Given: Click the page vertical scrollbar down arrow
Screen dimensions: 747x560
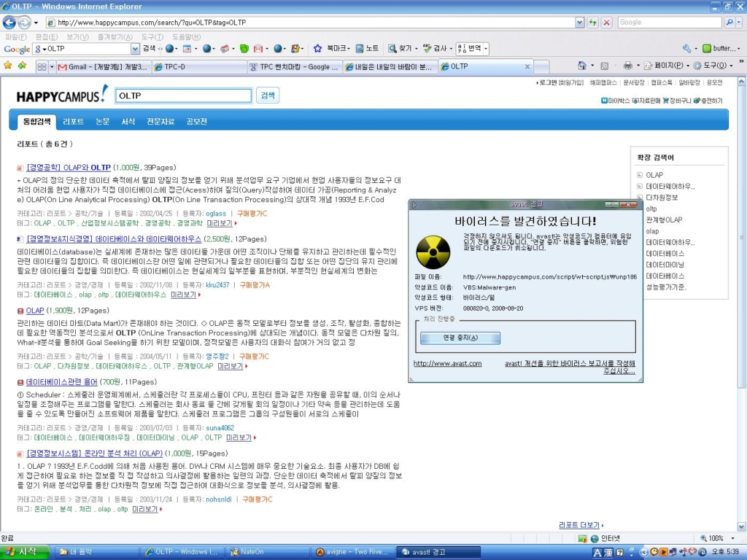Looking at the screenshot, I should (741, 526).
